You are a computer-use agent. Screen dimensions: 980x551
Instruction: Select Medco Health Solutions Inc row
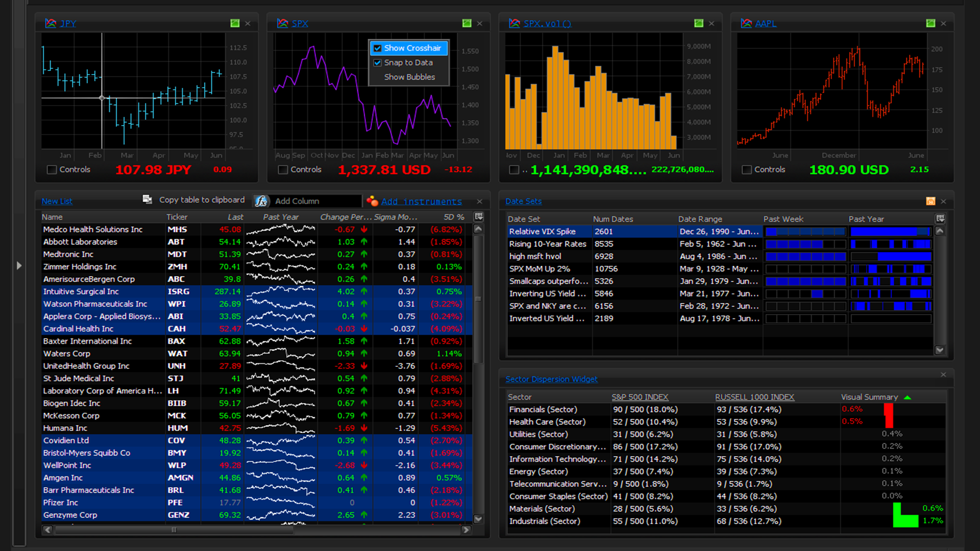[257, 230]
